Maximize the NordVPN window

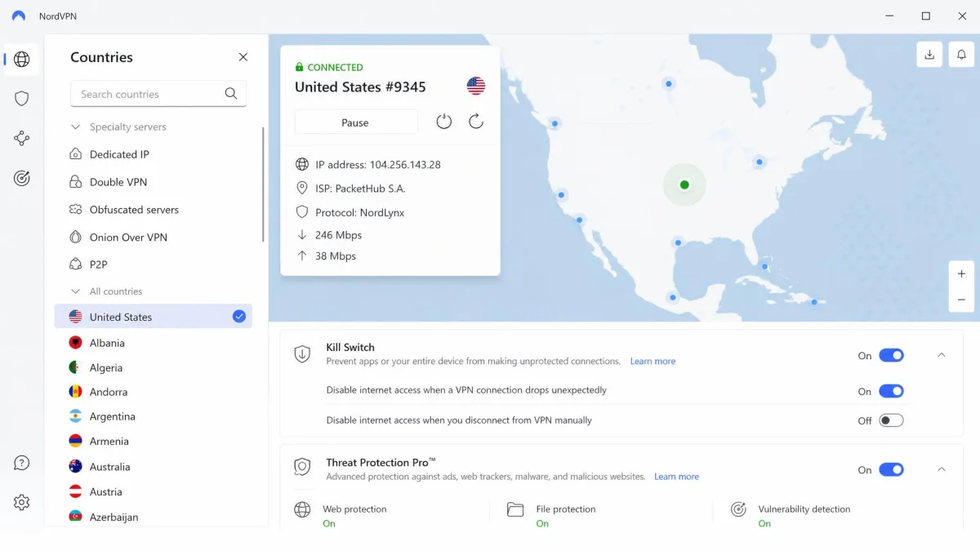[x=925, y=16]
